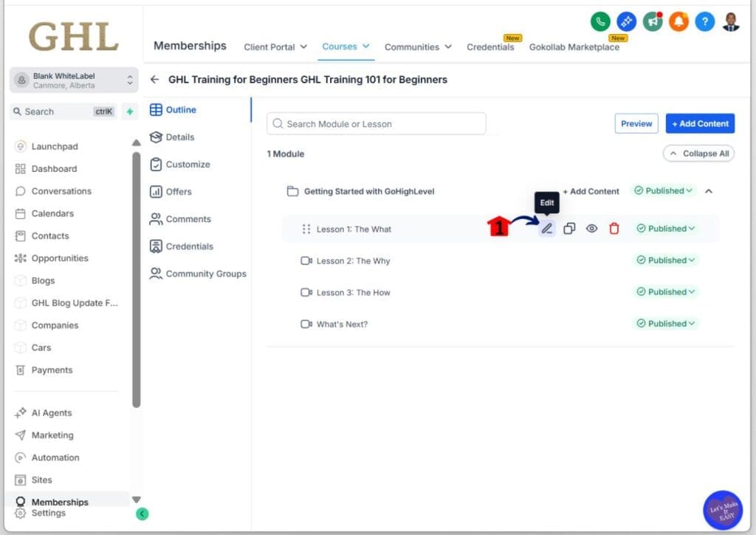Image resolution: width=756 pixels, height=535 pixels.
Task: Switch to the Customize tab
Action: [190, 164]
